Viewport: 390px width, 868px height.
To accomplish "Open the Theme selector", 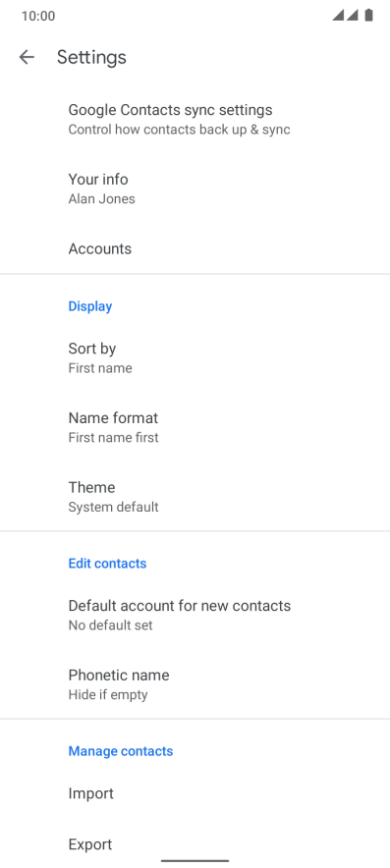I will pos(195,497).
